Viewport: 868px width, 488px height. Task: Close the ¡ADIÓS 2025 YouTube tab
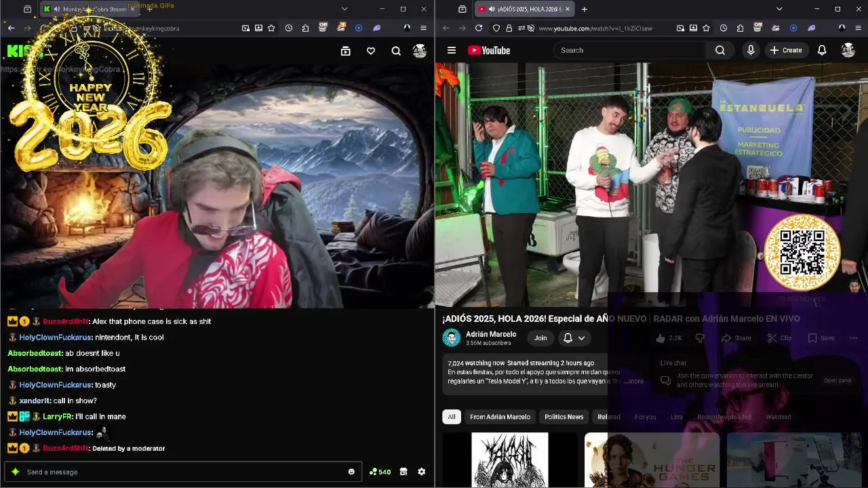(x=567, y=9)
